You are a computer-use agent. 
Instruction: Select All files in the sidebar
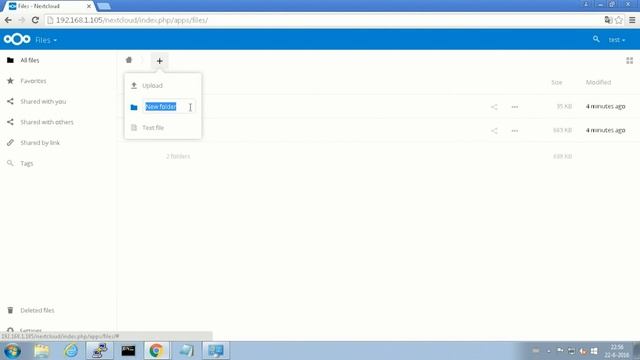(29, 60)
